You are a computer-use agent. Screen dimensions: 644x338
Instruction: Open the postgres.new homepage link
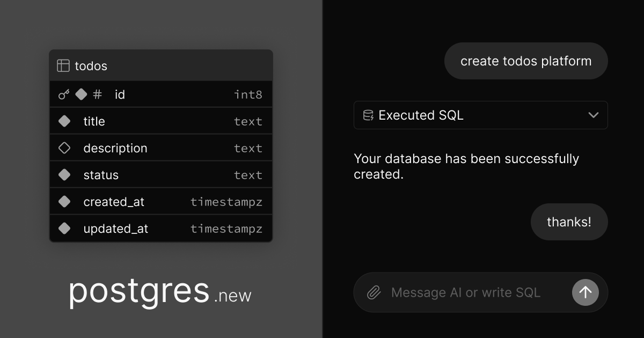(160, 292)
